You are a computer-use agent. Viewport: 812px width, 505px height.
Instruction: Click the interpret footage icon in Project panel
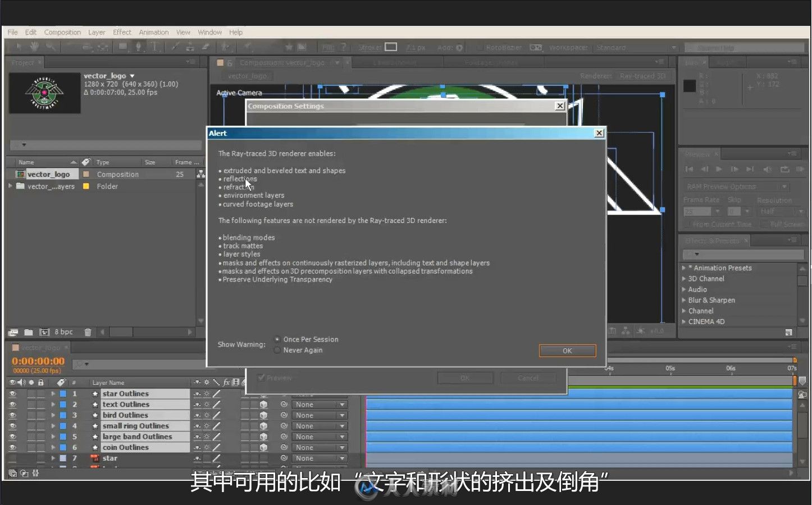[x=13, y=332]
